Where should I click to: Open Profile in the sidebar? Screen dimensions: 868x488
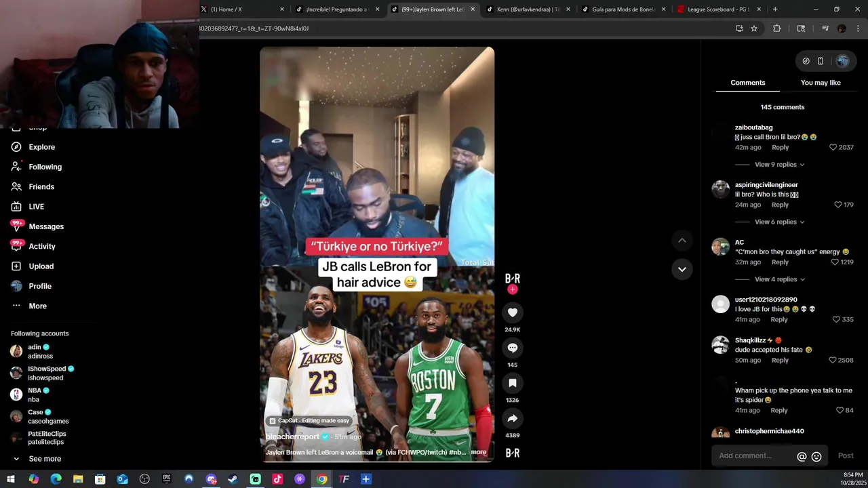31,286
